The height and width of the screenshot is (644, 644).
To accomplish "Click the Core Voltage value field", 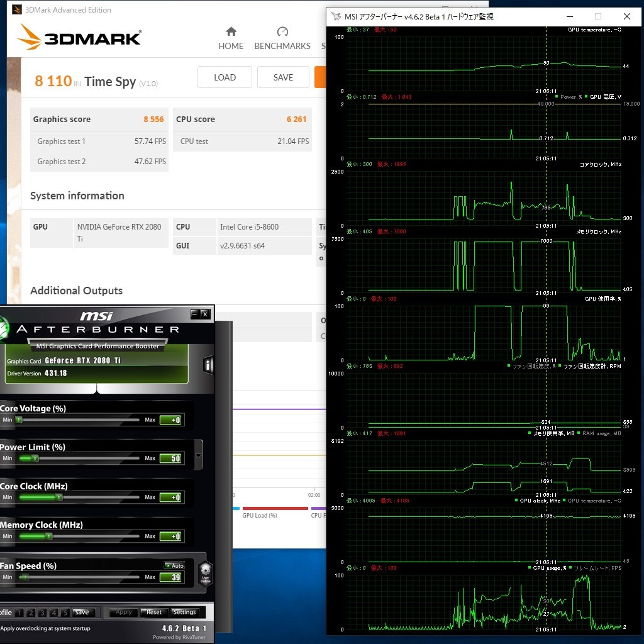I will click(170, 419).
